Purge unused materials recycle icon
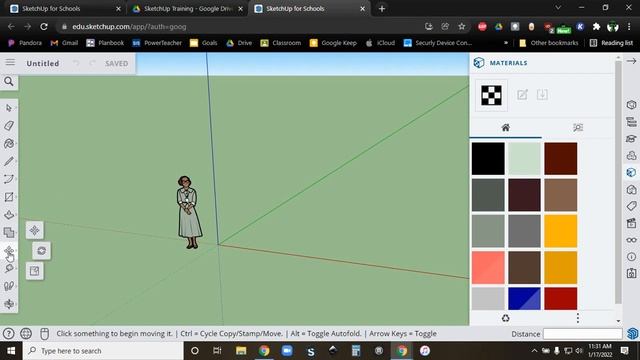 (x=506, y=318)
